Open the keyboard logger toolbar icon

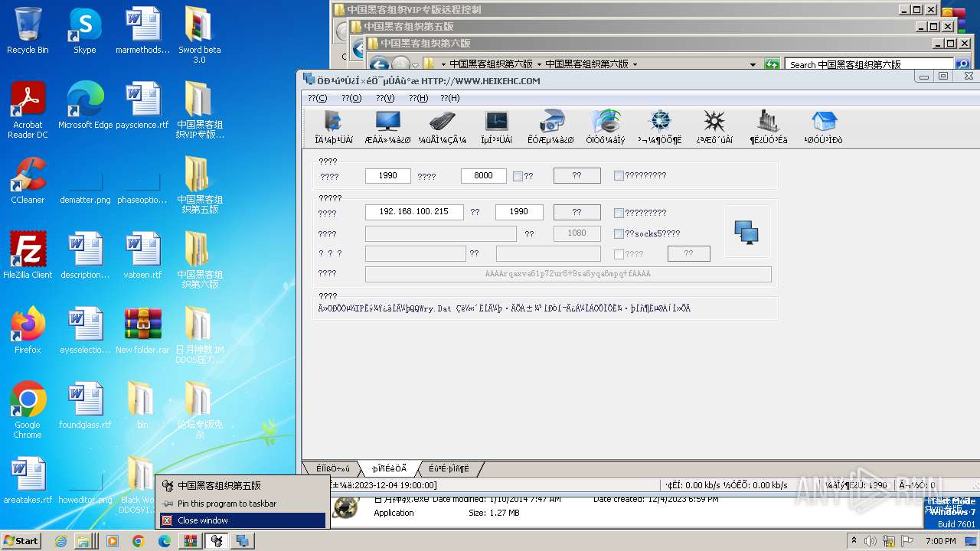pos(443,126)
